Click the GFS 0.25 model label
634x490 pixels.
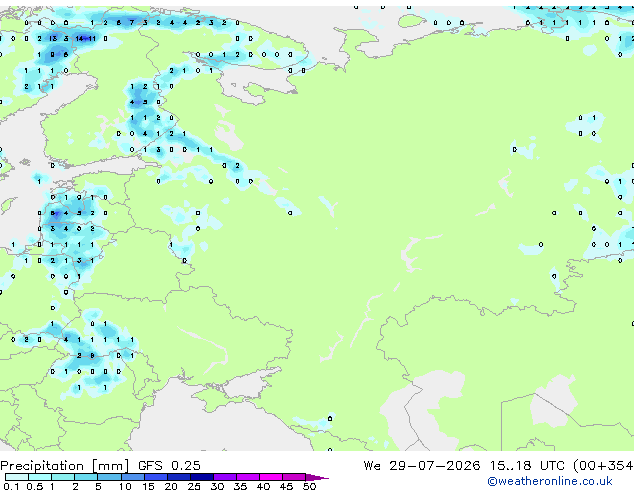169,466
